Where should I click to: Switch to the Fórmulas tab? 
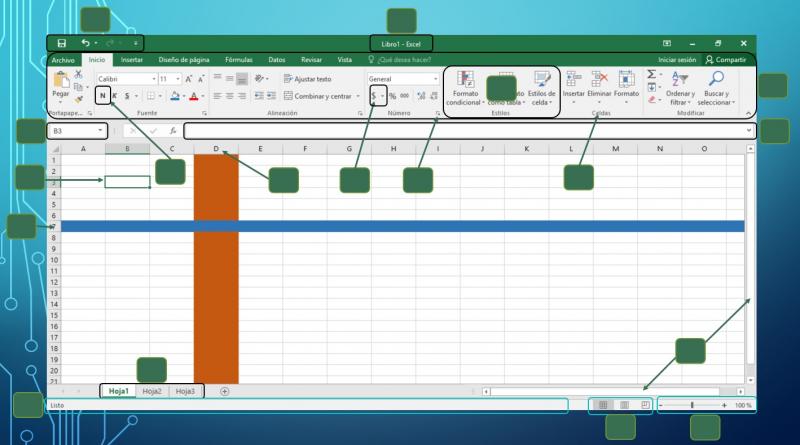(239, 60)
